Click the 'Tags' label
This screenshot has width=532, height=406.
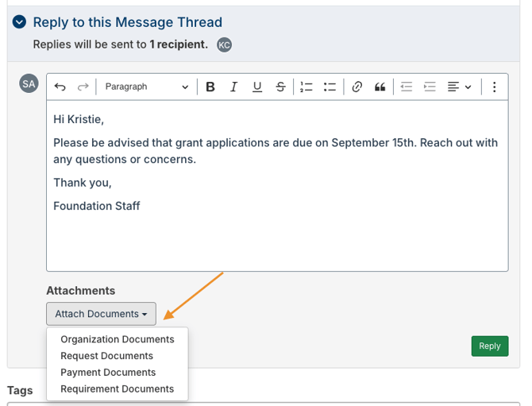[20, 390]
